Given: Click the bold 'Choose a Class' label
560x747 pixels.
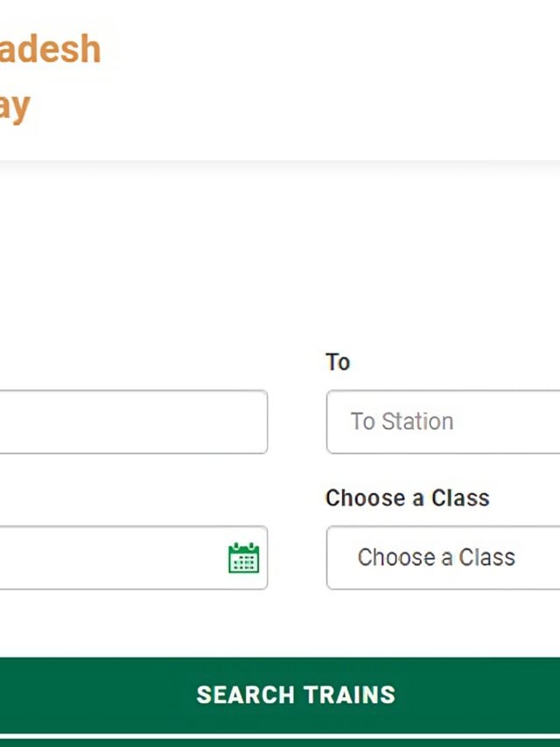Looking at the screenshot, I should point(408,498).
